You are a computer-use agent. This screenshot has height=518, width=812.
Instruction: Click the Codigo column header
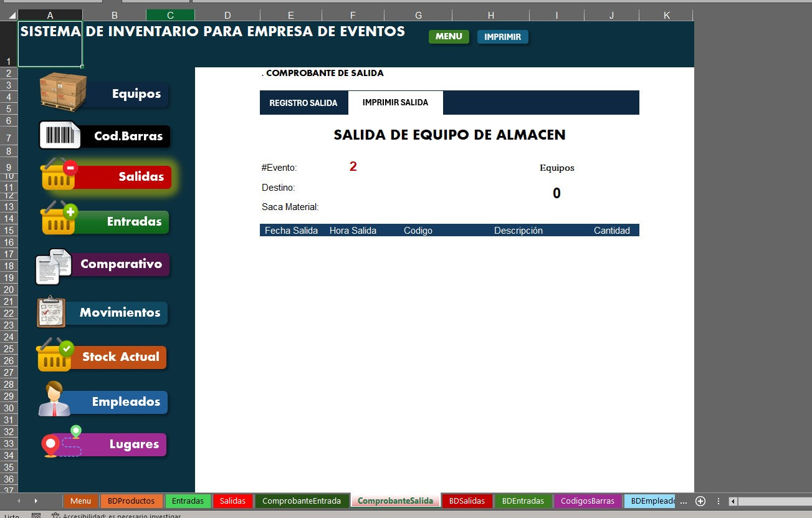click(x=418, y=231)
